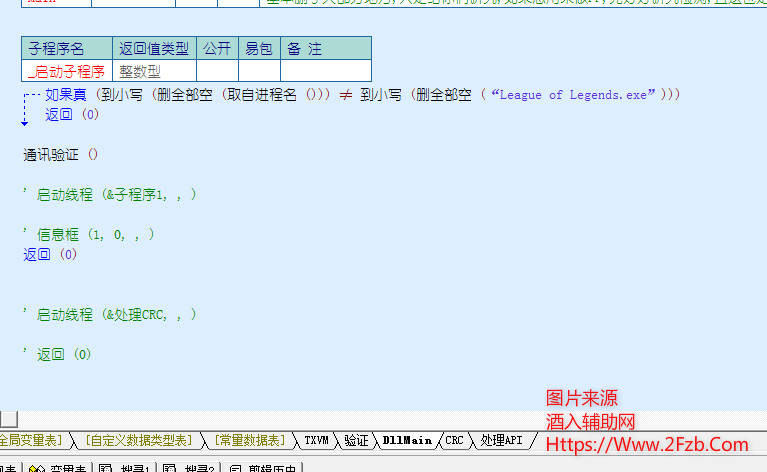767x472 pixels.
Task: Click the 公开 column header
Action: (x=218, y=48)
